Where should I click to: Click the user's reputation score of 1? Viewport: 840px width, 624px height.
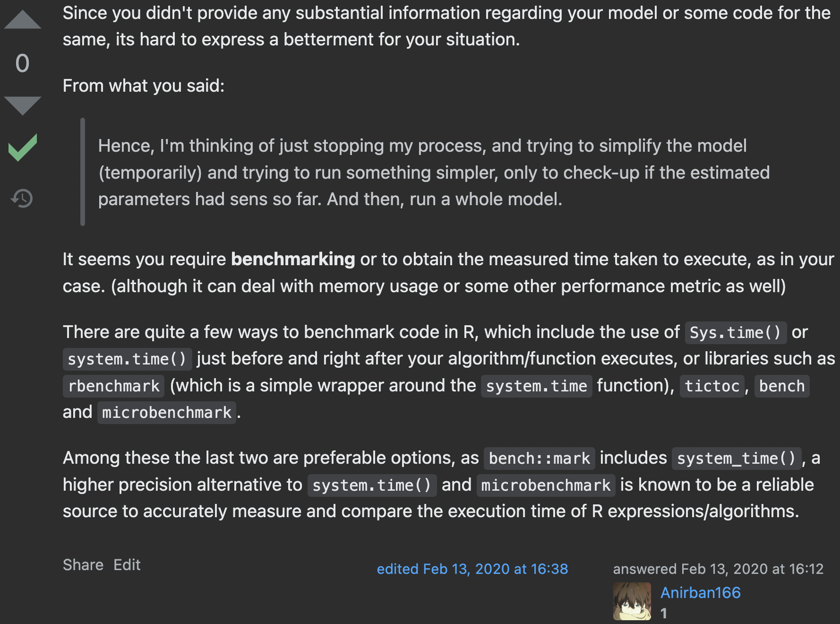click(x=664, y=613)
